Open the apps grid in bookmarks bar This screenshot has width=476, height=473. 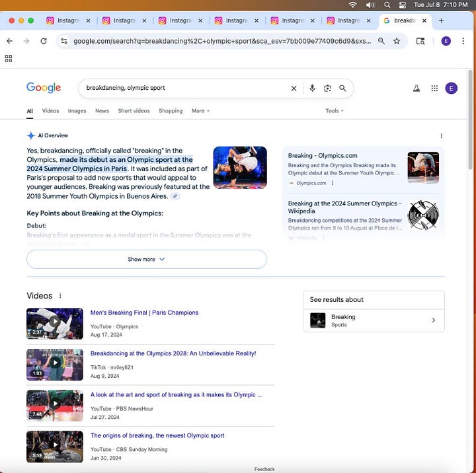pos(9,59)
